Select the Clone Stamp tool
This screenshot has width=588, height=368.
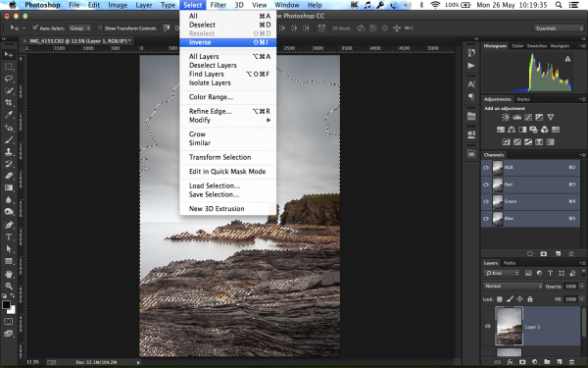tap(9, 152)
